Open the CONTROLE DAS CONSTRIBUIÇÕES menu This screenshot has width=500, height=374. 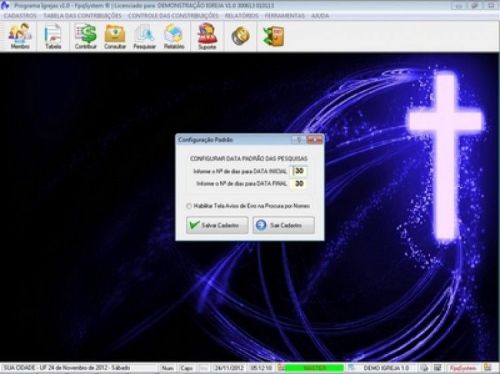point(173,16)
